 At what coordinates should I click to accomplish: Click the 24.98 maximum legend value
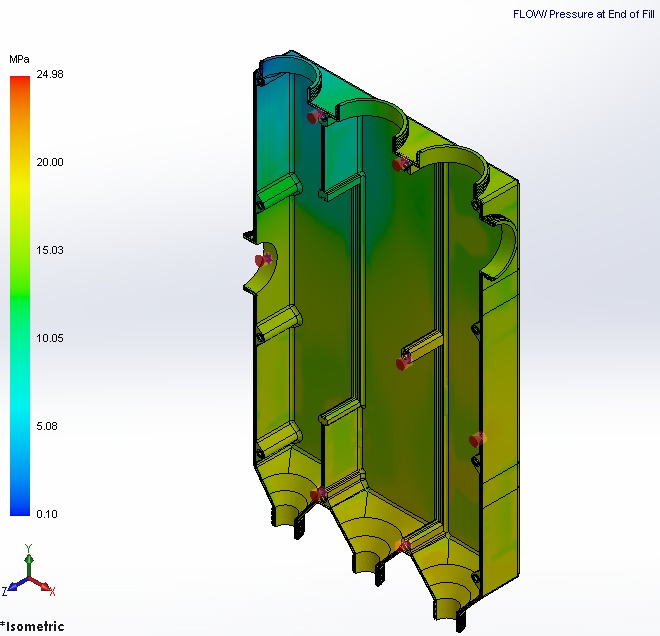[50, 74]
